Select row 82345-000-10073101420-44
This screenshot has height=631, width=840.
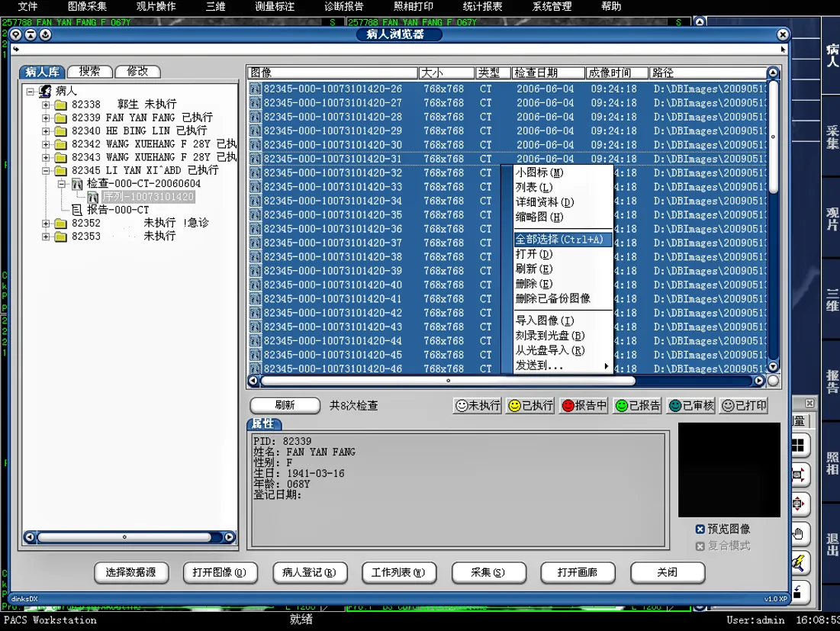[507, 340]
